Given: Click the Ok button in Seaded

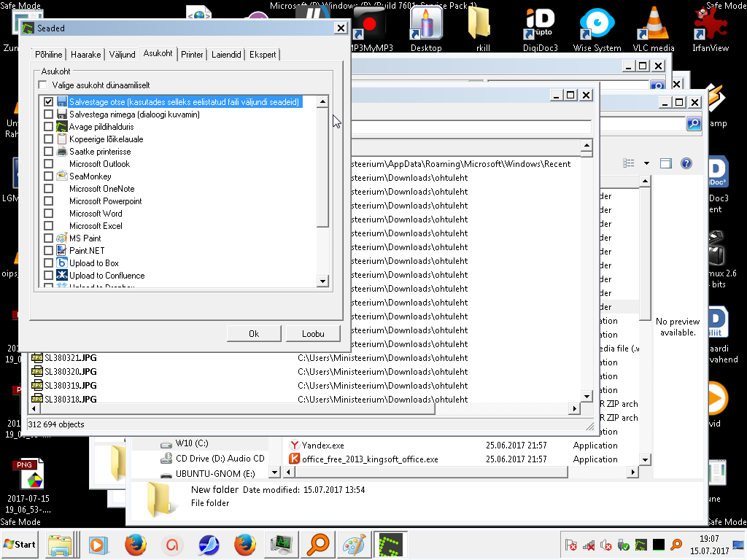Looking at the screenshot, I should click(254, 334).
